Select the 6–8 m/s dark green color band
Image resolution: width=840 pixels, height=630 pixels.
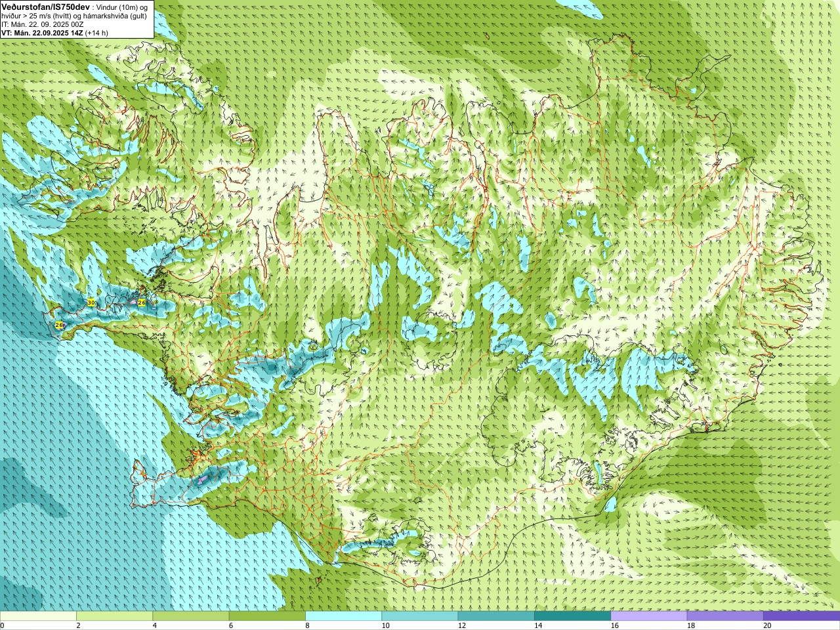267,616
